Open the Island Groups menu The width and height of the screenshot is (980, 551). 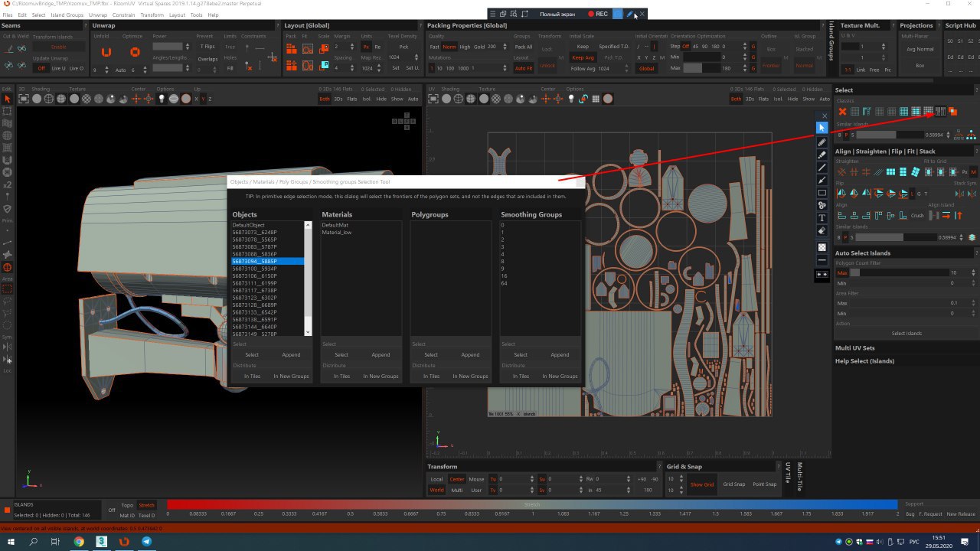click(67, 15)
